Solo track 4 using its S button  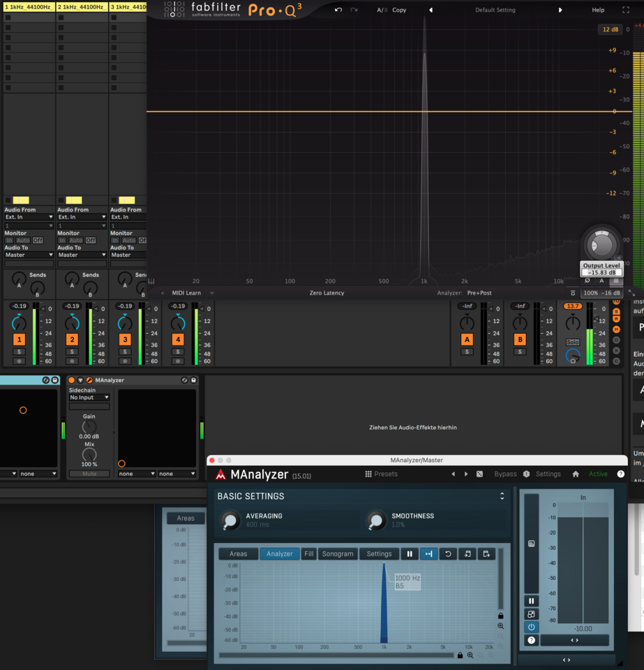click(x=178, y=352)
